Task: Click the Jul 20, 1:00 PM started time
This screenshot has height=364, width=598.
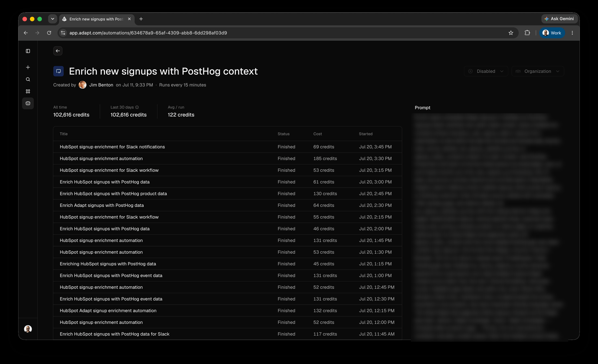Action: point(375,275)
